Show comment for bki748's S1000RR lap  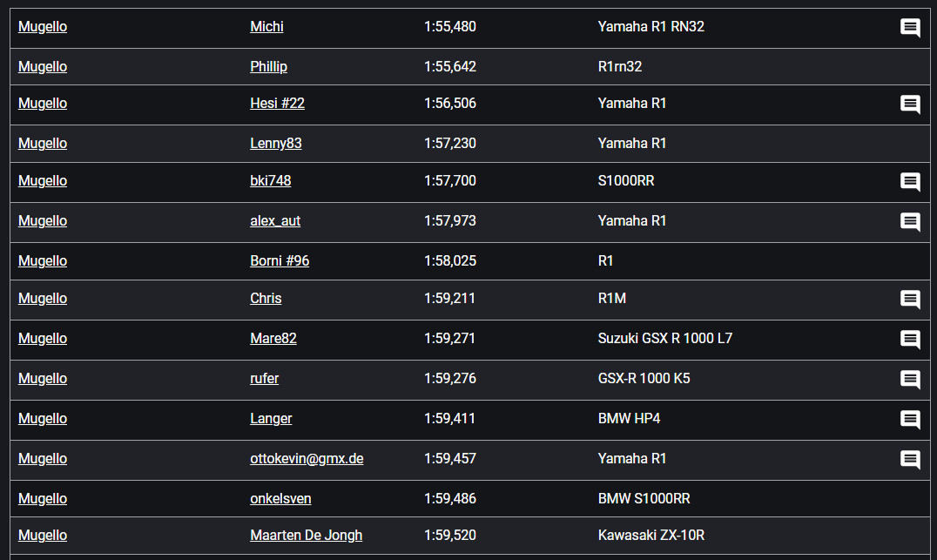point(910,182)
